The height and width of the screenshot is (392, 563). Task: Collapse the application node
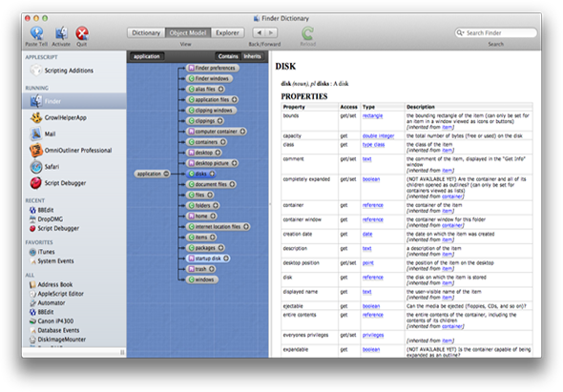166,174
